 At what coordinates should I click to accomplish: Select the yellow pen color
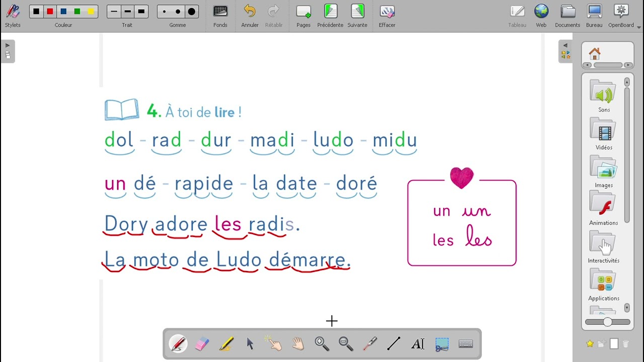(91, 12)
